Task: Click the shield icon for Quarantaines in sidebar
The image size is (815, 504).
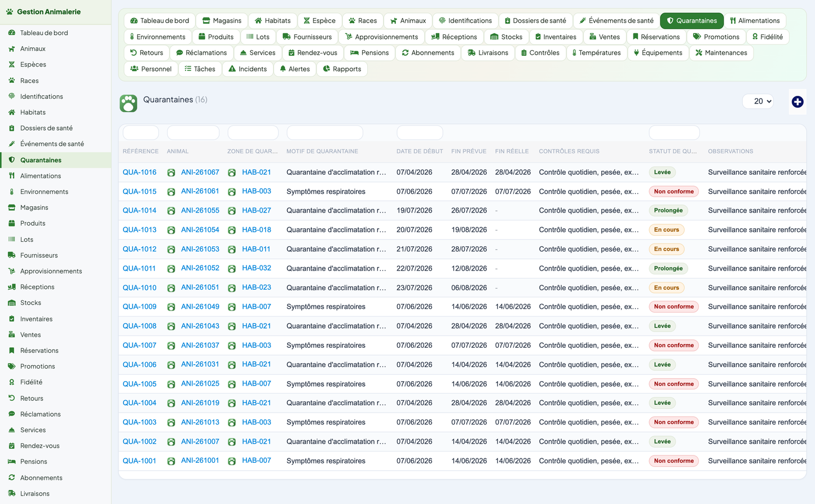Action: click(12, 160)
